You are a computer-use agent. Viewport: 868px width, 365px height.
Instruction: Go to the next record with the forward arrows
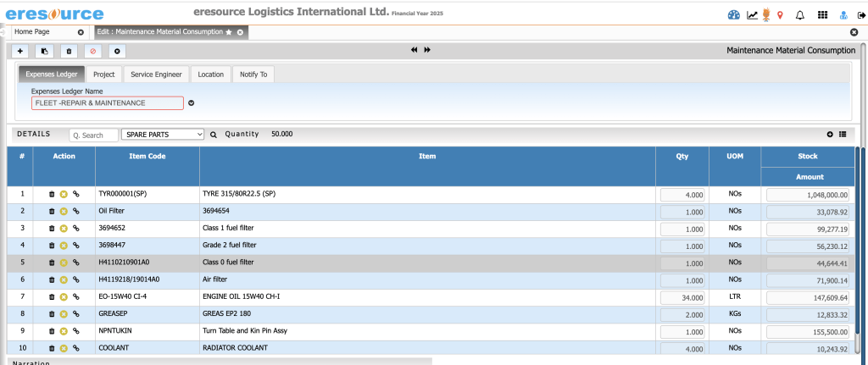pos(427,50)
